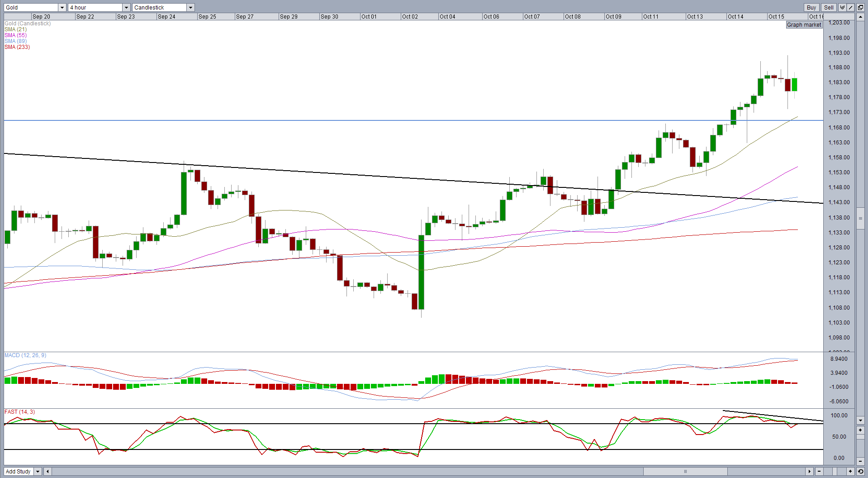Click vertical zoom in plus button

860,430
